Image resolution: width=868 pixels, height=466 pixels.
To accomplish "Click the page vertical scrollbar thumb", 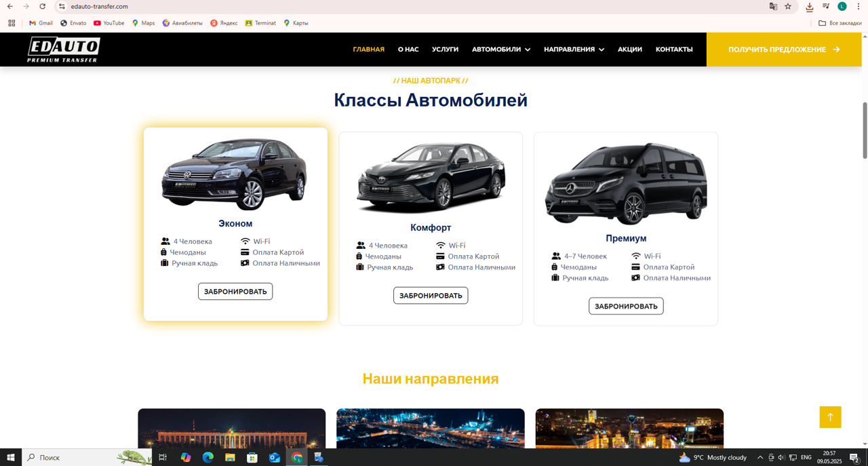I will pos(865,130).
